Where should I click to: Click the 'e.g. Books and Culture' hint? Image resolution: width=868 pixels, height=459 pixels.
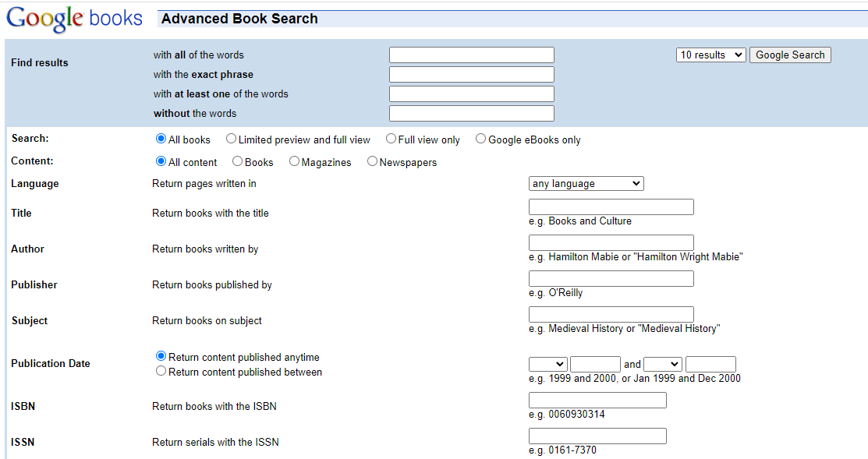tap(580, 221)
